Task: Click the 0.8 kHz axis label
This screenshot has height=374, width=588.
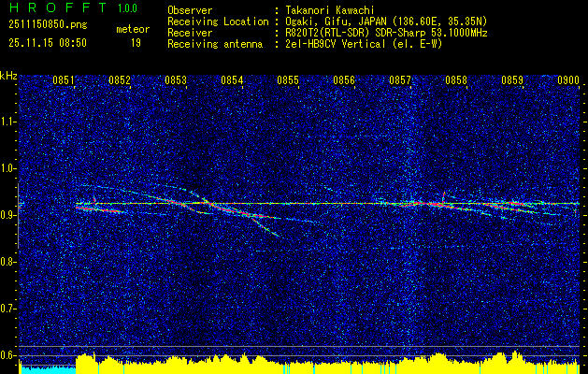Action: tap(9, 262)
